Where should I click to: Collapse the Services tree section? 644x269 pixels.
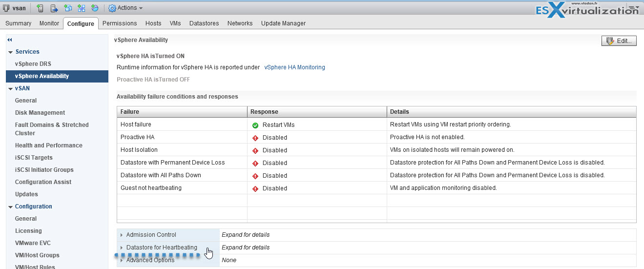[11, 52]
